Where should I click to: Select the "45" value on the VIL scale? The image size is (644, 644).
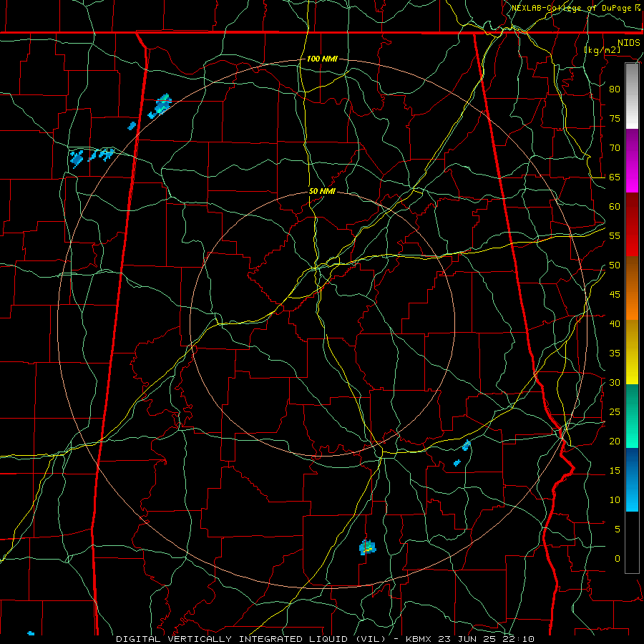pyautogui.click(x=615, y=295)
